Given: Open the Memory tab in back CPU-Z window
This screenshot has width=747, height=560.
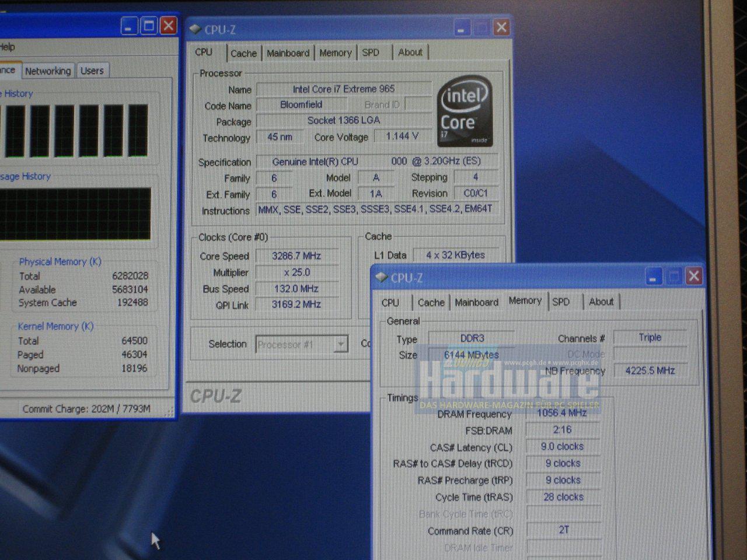Looking at the screenshot, I should (x=336, y=53).
